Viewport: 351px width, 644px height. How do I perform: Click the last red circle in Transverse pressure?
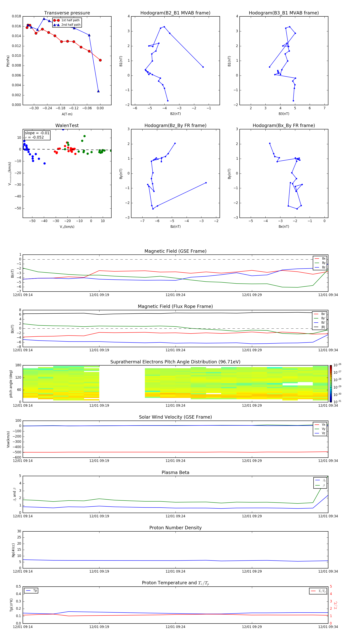pyautogui.click(x=100, y=60)
